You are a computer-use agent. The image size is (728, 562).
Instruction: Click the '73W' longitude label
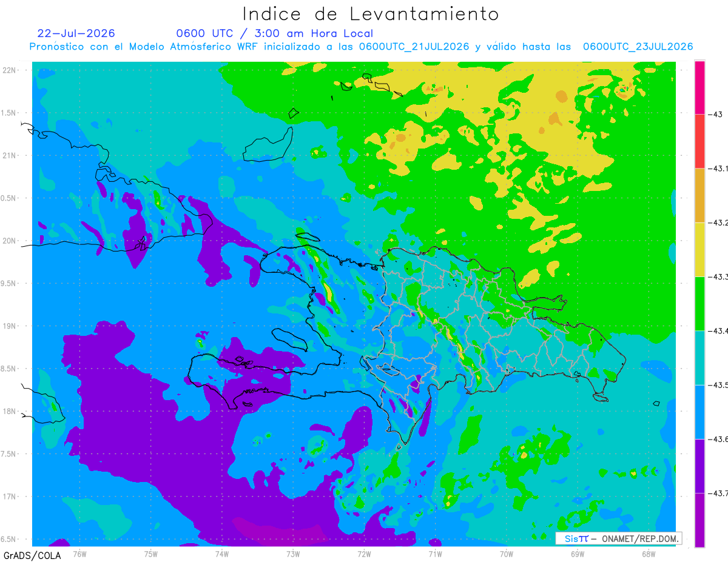tap(293, 553)
